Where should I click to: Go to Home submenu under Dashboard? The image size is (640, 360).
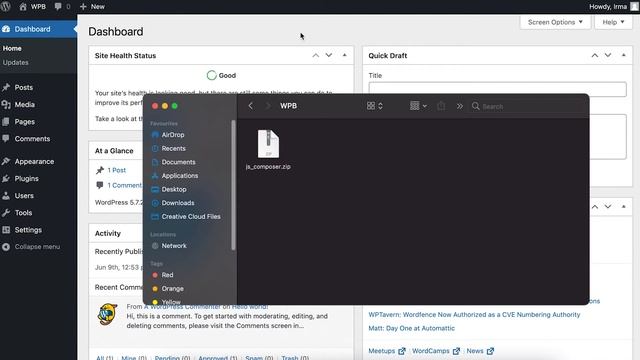(12, 48)
